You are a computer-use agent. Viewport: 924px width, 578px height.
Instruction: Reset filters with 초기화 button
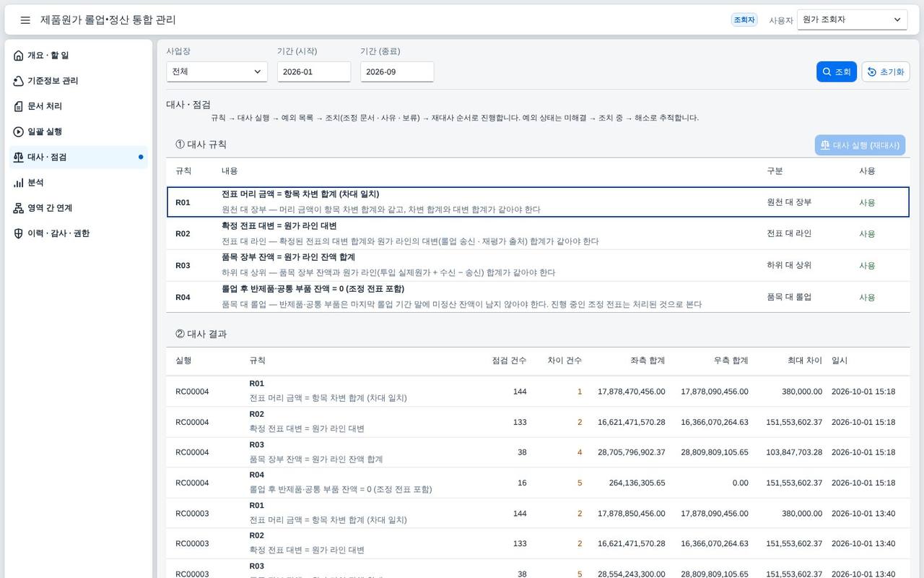coord(886,72)
